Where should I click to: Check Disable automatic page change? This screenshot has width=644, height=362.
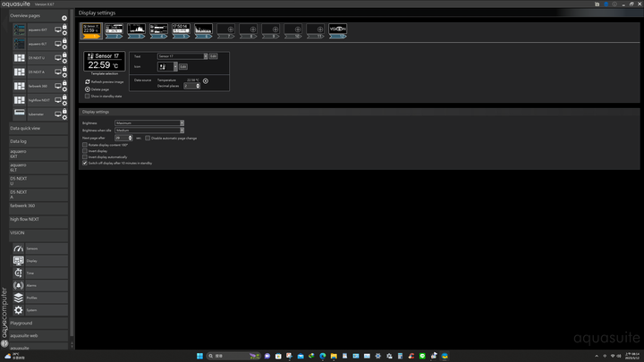[x=148, y=138]
